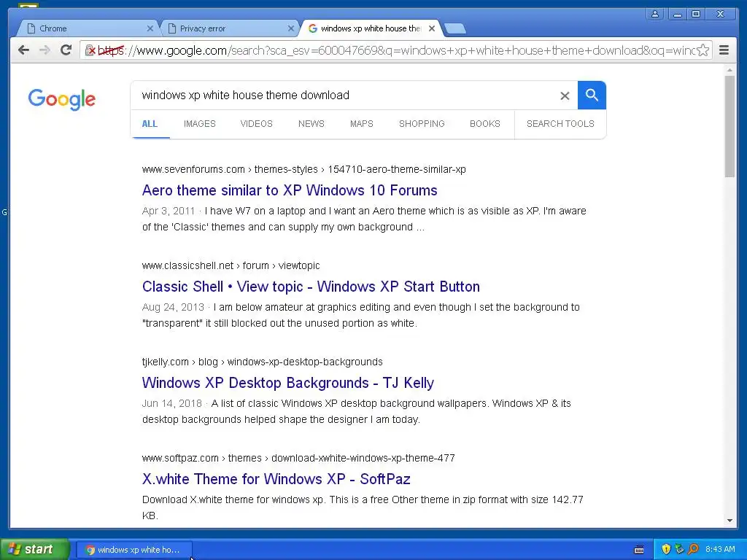Open a new tab with the new tab button

455,29
